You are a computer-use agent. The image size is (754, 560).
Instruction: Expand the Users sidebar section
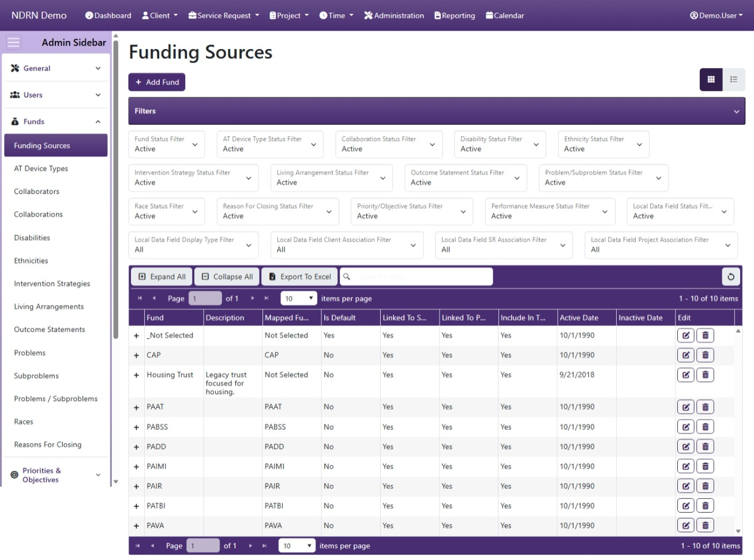coord(56,95)
